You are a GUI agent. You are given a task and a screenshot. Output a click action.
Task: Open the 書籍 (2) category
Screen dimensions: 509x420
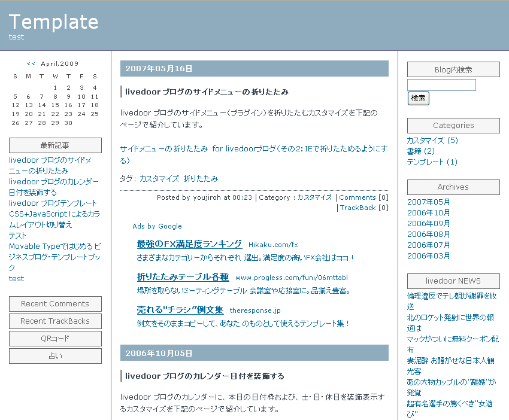421,151
